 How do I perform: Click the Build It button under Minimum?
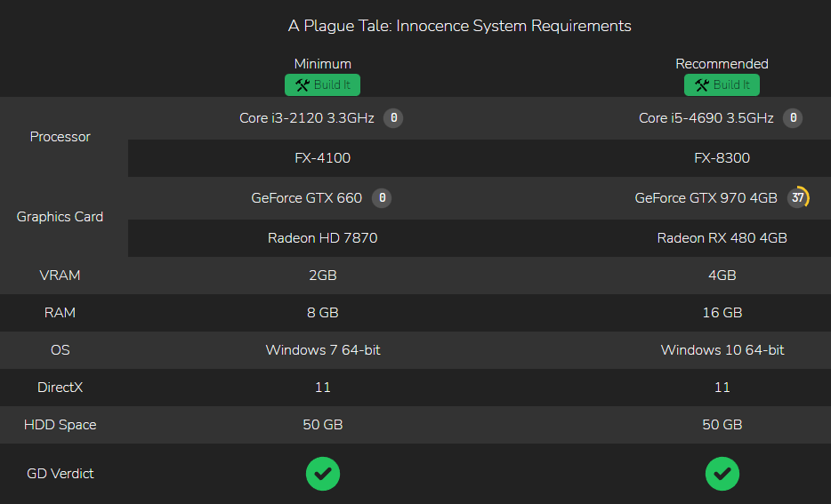pyautogui.click(x=322, y=84)
